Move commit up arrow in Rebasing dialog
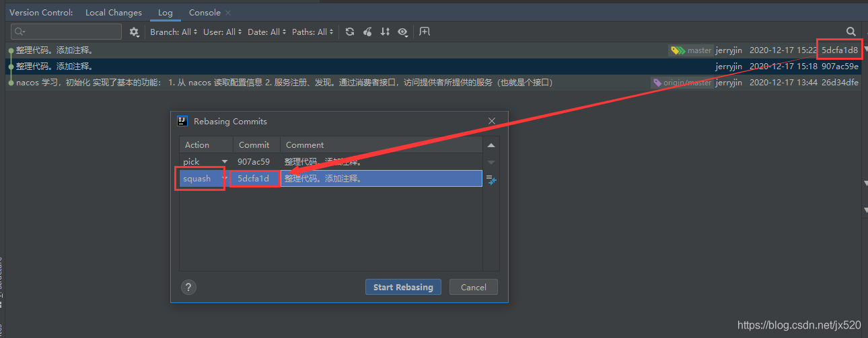 click(x=491, y=145)
